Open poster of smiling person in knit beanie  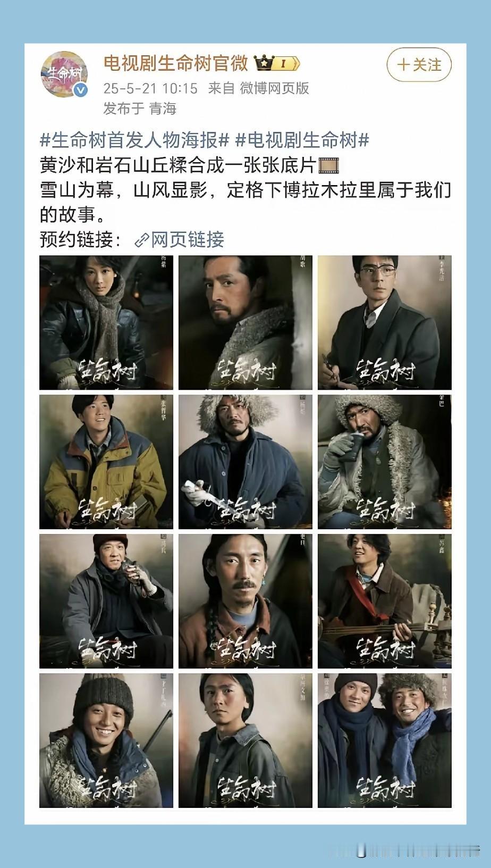point(106,740)
